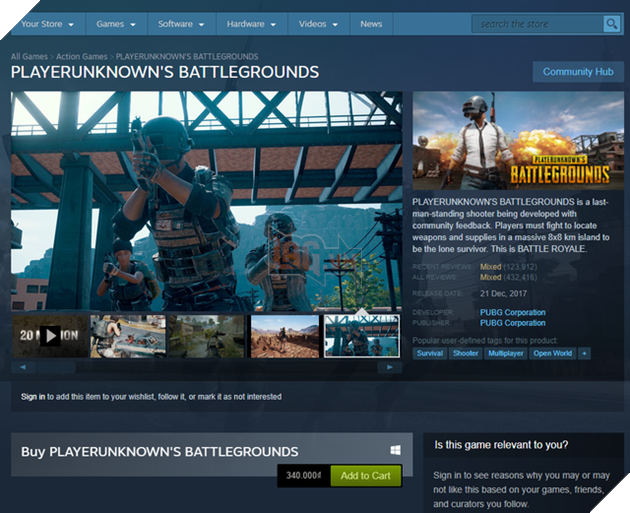The width and height of the screenshot is (630, 513).
Task: Select the Survival tag
Action: point(430,354)
